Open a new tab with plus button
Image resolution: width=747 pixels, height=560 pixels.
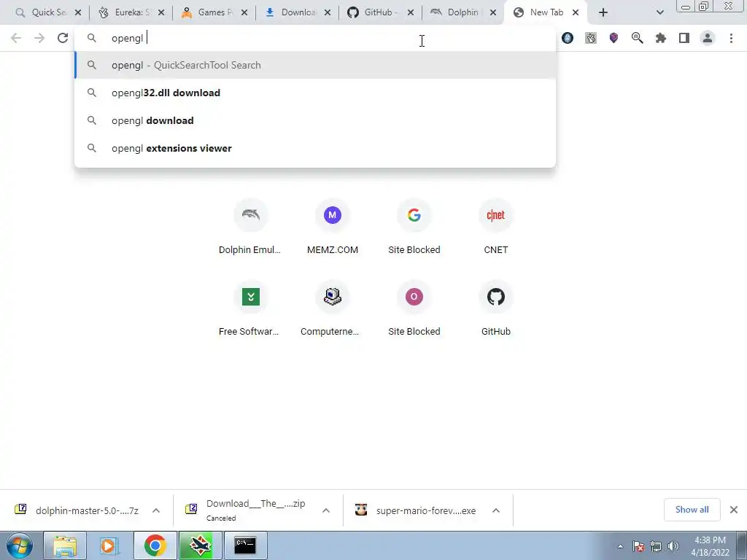[603, 12]
